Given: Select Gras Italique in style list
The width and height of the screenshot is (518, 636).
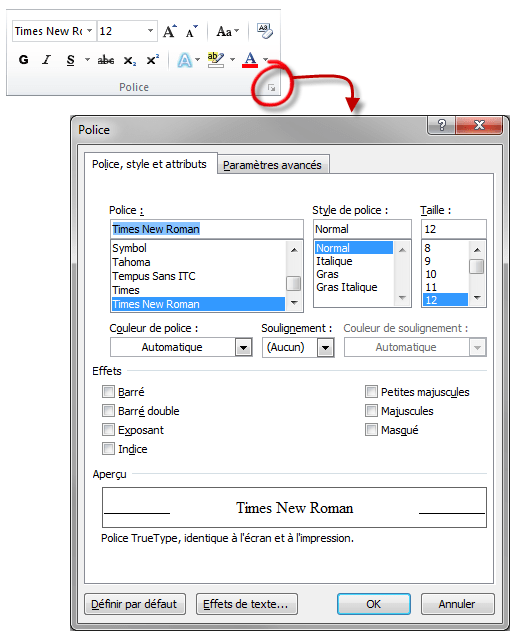Looking at the screenshot, I should coord(354,287).
